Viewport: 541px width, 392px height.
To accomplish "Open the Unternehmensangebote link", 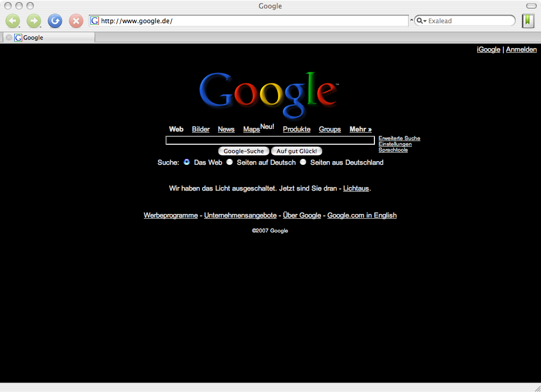I will coord(241,215).
